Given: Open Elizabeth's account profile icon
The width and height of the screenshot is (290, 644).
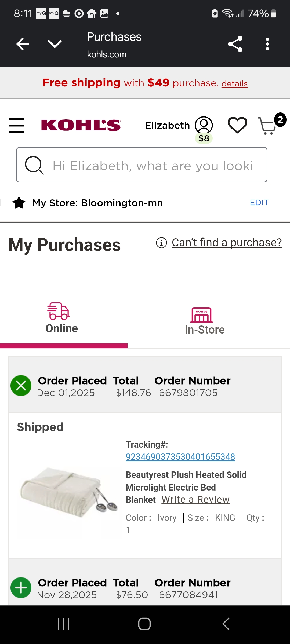Looking at the screenshot, I should pos(204,125).
